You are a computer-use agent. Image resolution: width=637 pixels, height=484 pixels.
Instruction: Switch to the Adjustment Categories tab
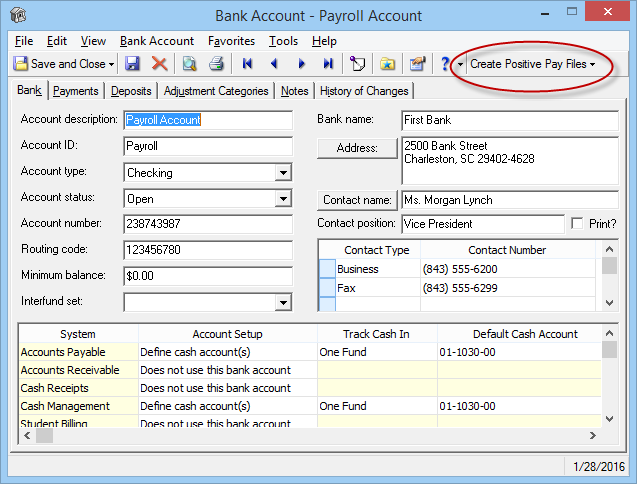[x=216, y=91]
